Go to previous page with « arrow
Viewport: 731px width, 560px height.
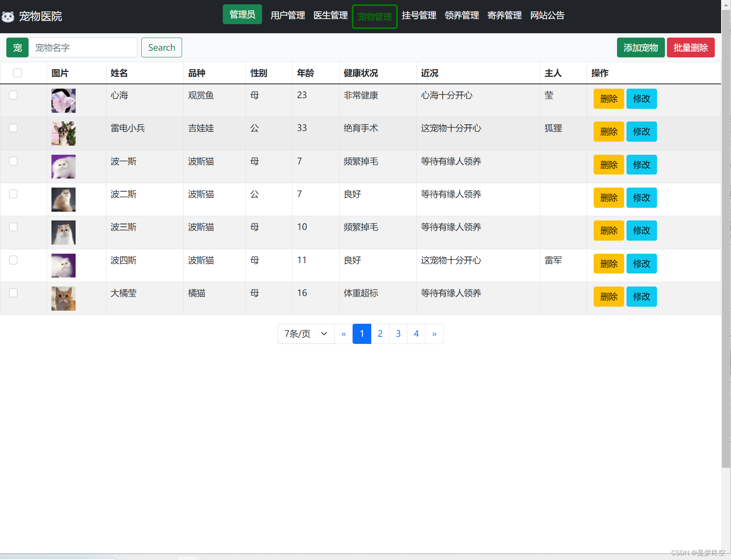(x=344, y=334)
